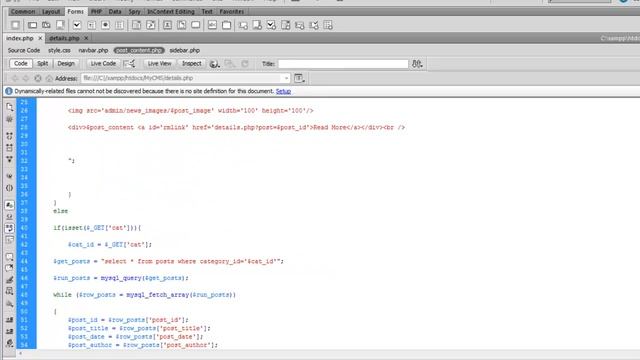This screenshot has height=360, width=640.
Task: Toggle Live Code mode
Action: coord(103,64)
